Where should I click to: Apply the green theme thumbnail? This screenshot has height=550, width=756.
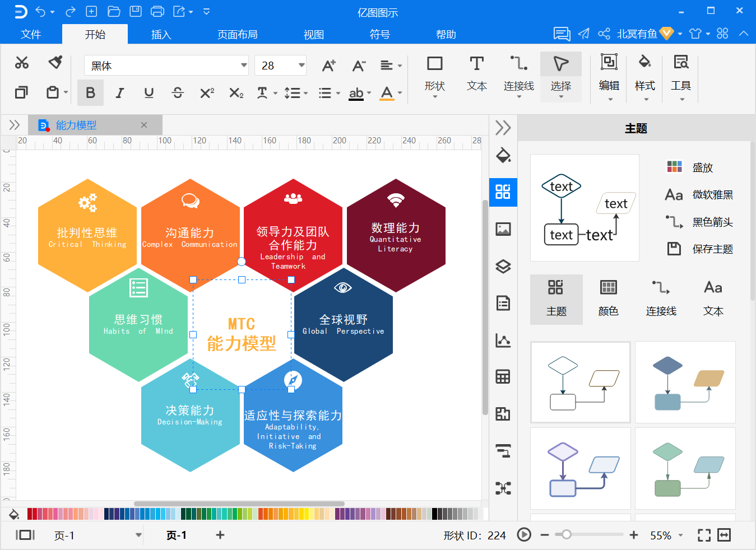click(685, 469)
